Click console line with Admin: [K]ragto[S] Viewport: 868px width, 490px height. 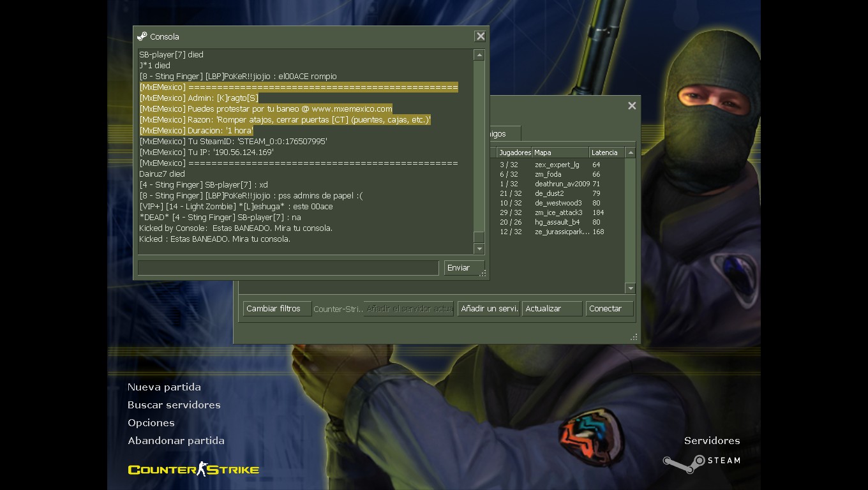(199, 98)
